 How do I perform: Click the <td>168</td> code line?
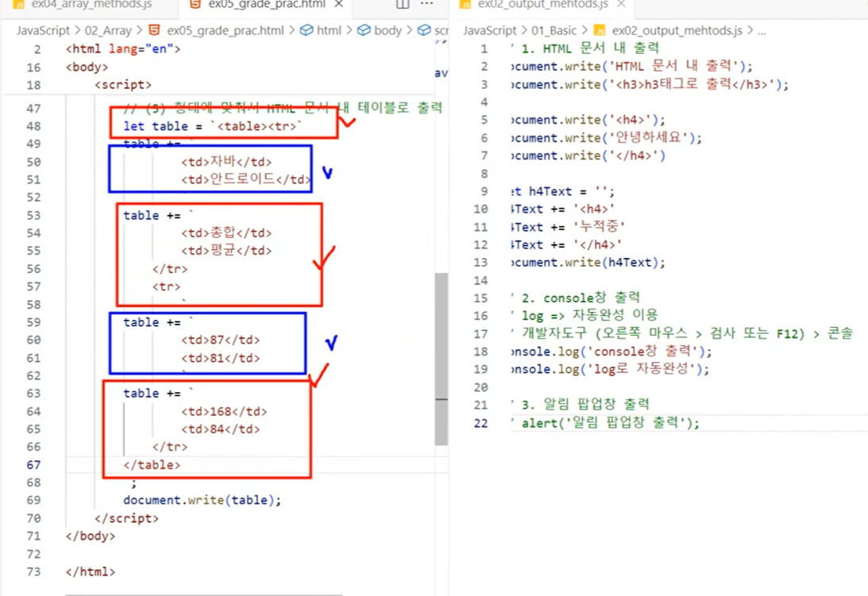pos(224,411)
